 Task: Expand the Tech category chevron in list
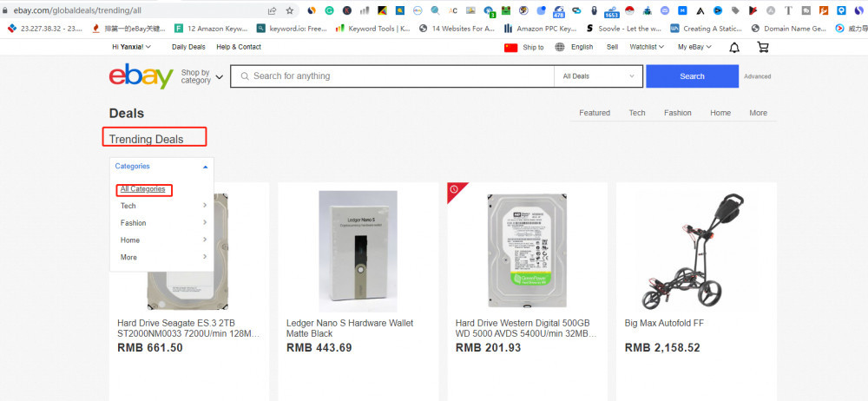tap(205, 206)
